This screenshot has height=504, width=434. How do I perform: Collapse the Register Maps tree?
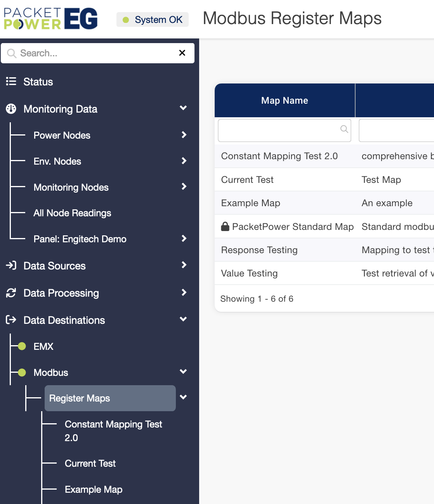click(x=183, y=397)
